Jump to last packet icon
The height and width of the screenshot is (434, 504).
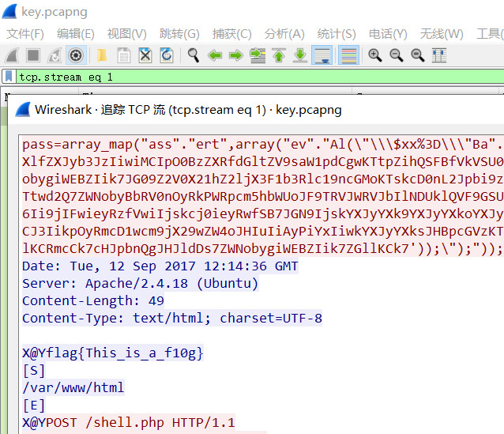pos(300,55)
